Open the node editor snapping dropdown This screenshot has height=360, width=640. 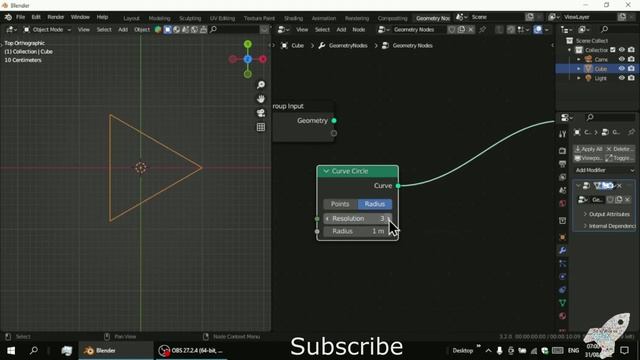(x=523, y=29)
